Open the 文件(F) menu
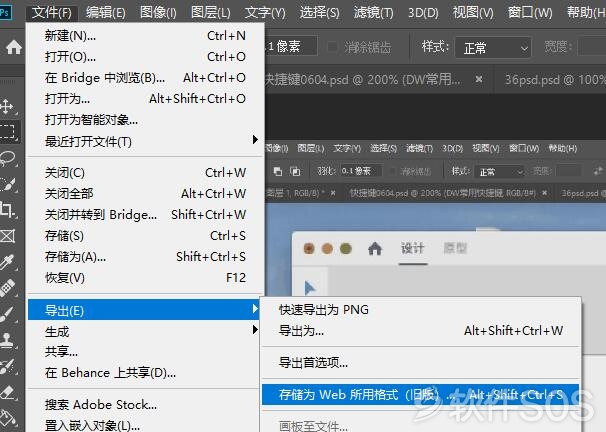This screenshot has height=432, width=606. click(51, 13)
